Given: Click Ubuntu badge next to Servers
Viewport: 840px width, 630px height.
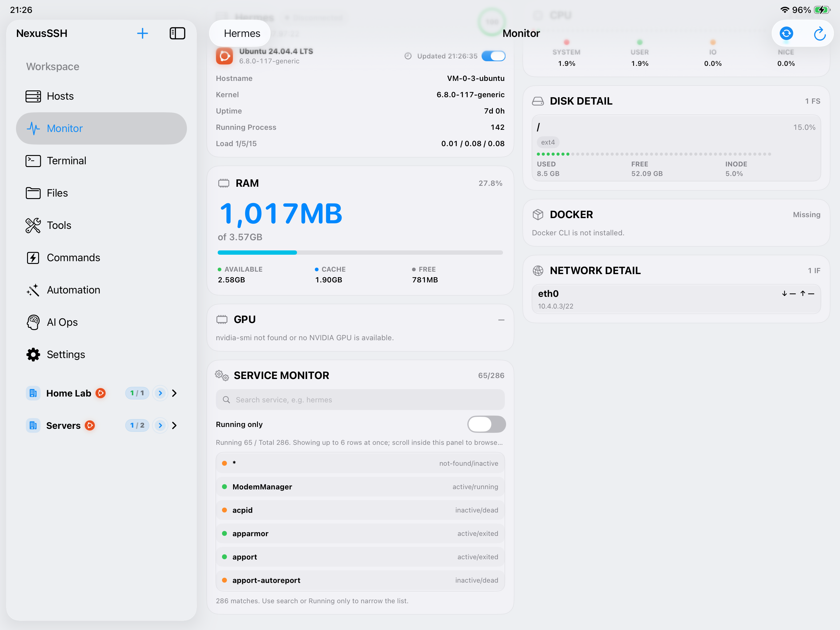Looking at the screenshot, I should click(x=90, y=425).
